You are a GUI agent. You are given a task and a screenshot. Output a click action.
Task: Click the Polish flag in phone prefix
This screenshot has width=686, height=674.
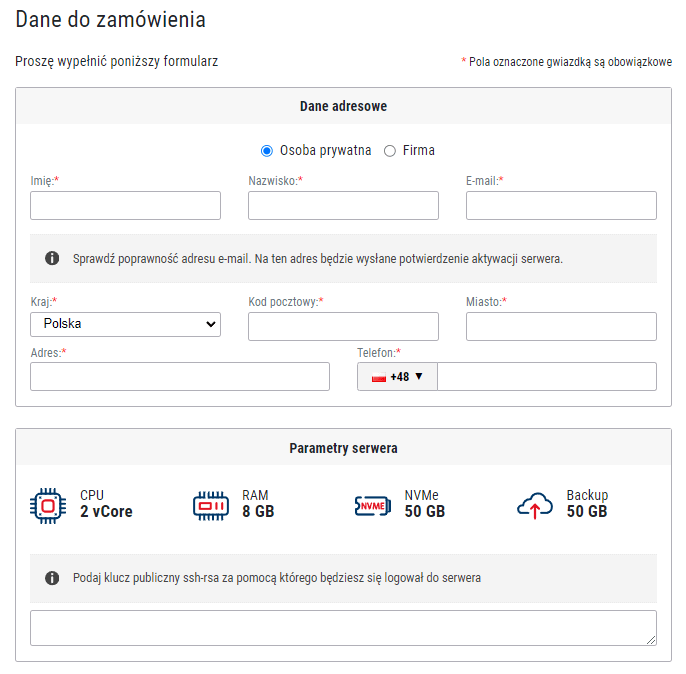379,377
